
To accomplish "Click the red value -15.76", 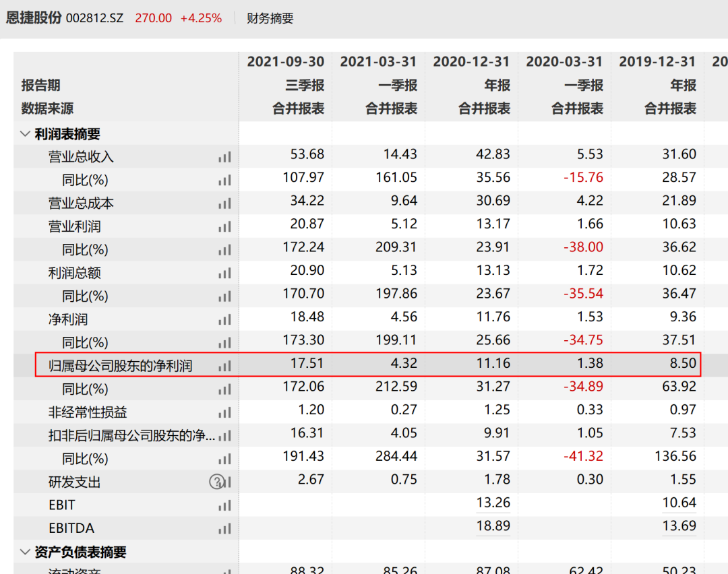I will pyautogui.click(x=583, y=177).
